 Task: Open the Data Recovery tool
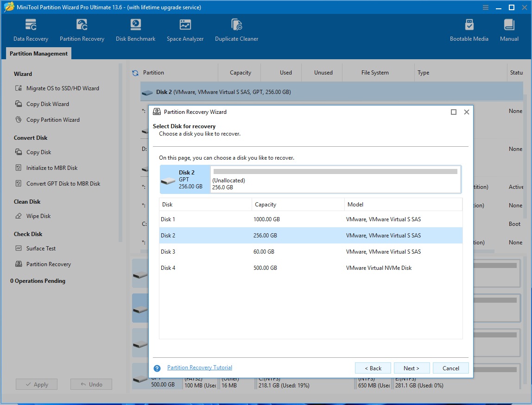click(x=31, y=31)
